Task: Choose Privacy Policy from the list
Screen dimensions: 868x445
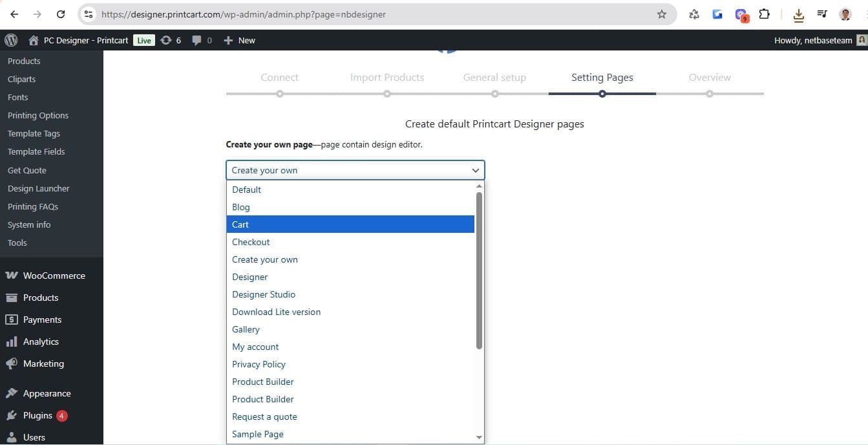Action: point(350,364)
